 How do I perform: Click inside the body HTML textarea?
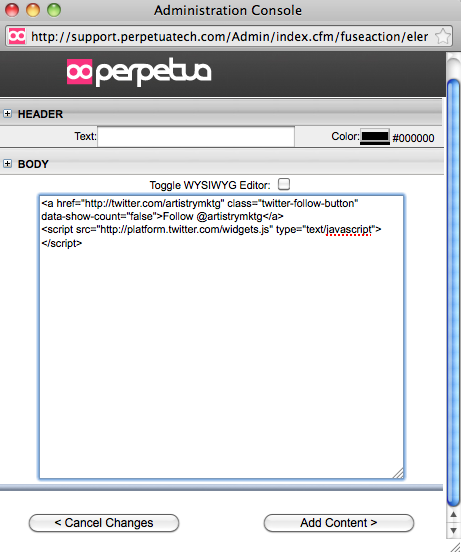point(221,337)
